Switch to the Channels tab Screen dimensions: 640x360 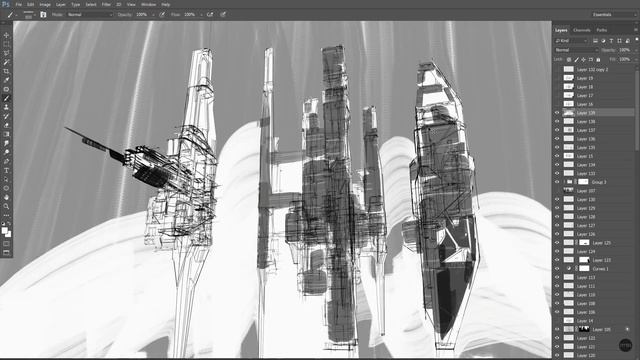click(582, 30)
